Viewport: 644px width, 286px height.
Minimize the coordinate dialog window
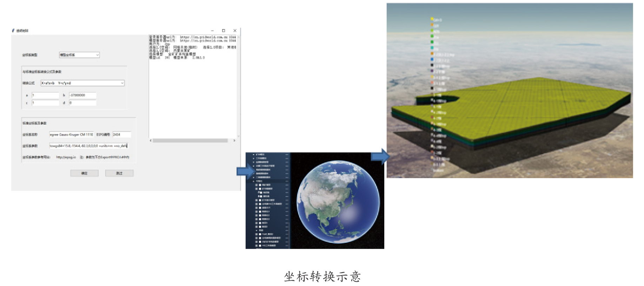click(x=212, y=31)
